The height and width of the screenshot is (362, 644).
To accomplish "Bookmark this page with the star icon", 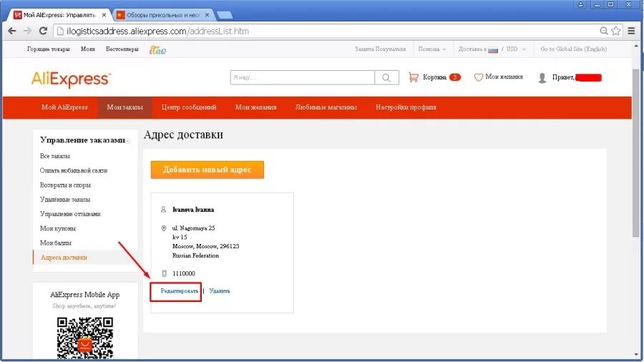I will click(615, 31).
